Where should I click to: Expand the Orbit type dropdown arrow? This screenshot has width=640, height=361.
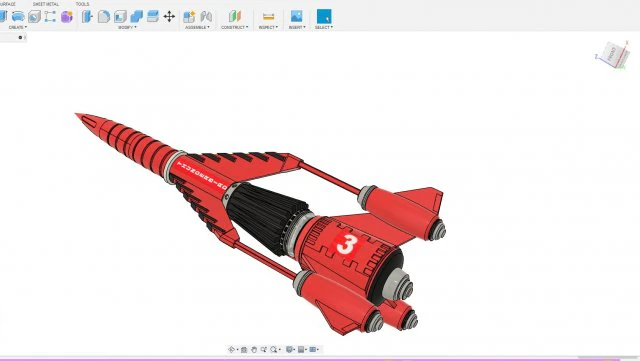(x=238, y=350)
